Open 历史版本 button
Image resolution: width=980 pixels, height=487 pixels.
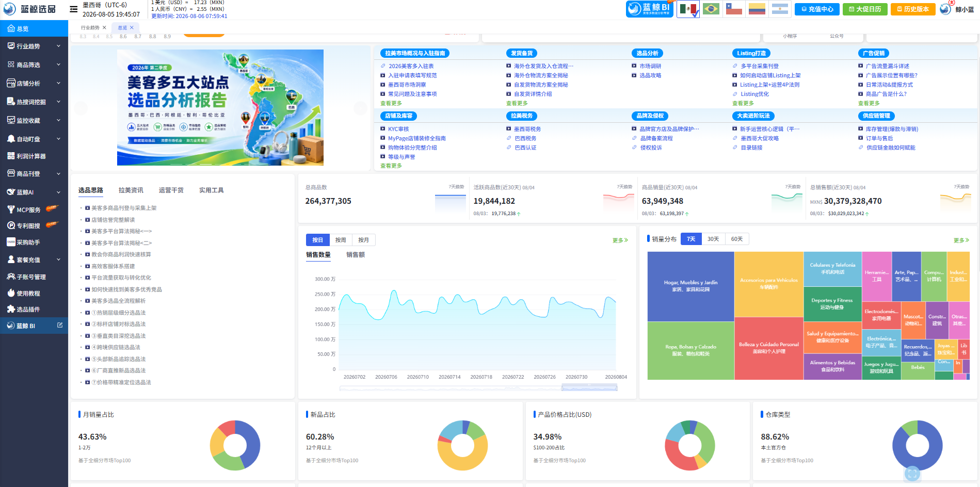pyautogui.click(x=913, y=9)
